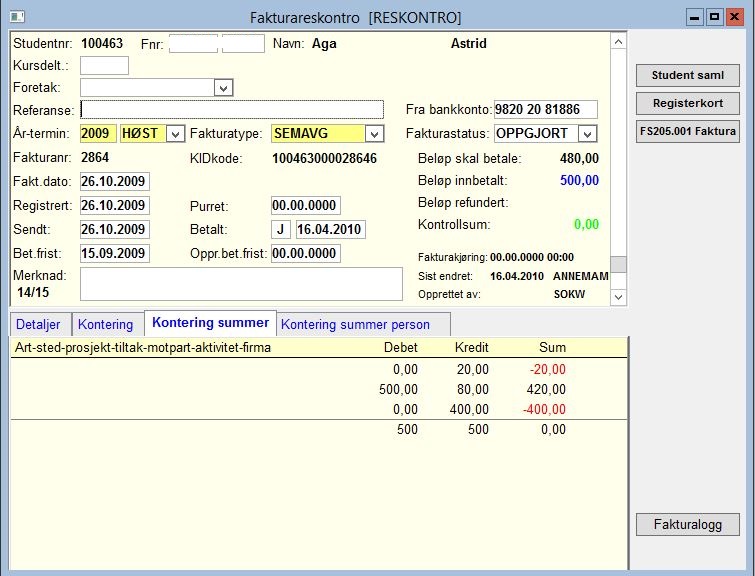Click the Beløp innbetalt value 500,00

[x=579, y=181]
